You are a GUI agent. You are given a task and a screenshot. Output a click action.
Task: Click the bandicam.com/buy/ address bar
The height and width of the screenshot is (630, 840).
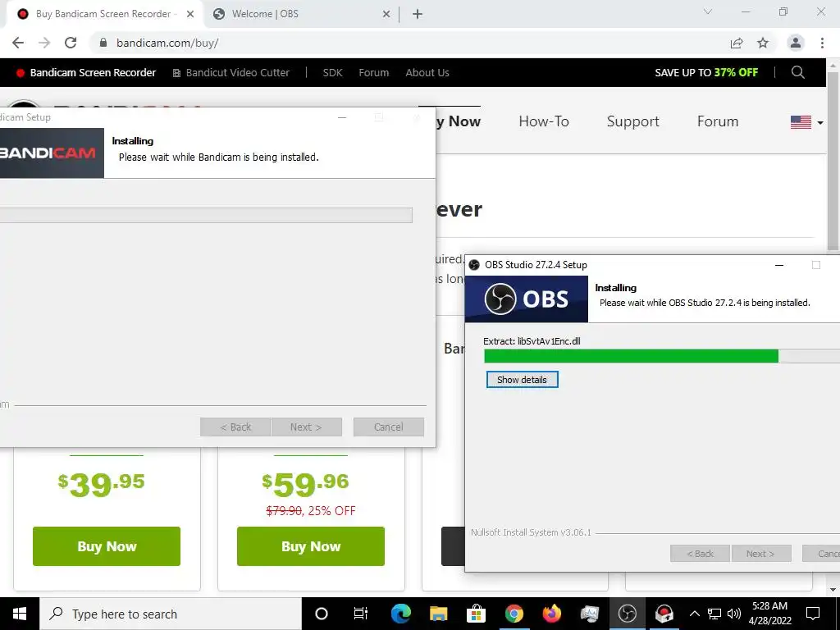click(407, 43)
